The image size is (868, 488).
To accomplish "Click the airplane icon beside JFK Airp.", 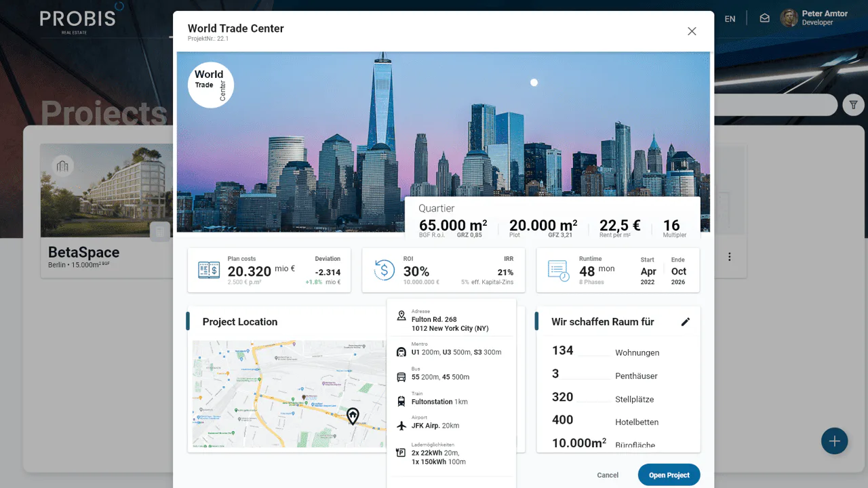I will click(x=401, y=426).
